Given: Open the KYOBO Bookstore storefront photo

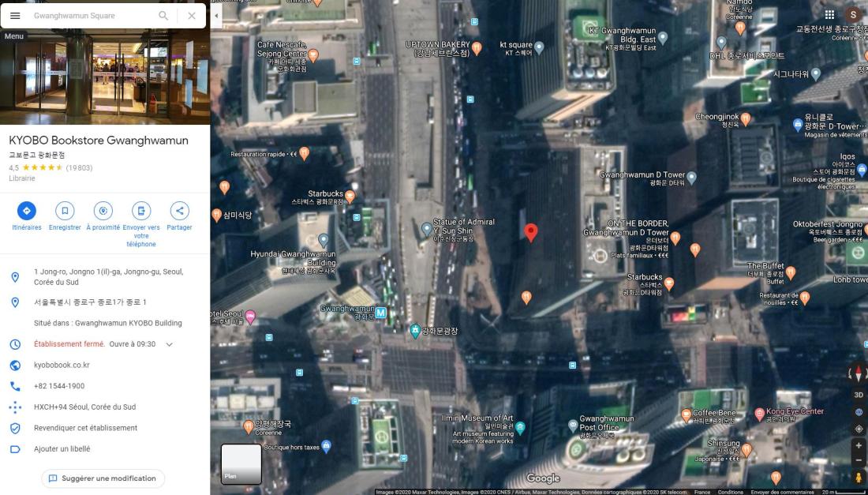Looking at the screenshot, I should pos(105,77).
